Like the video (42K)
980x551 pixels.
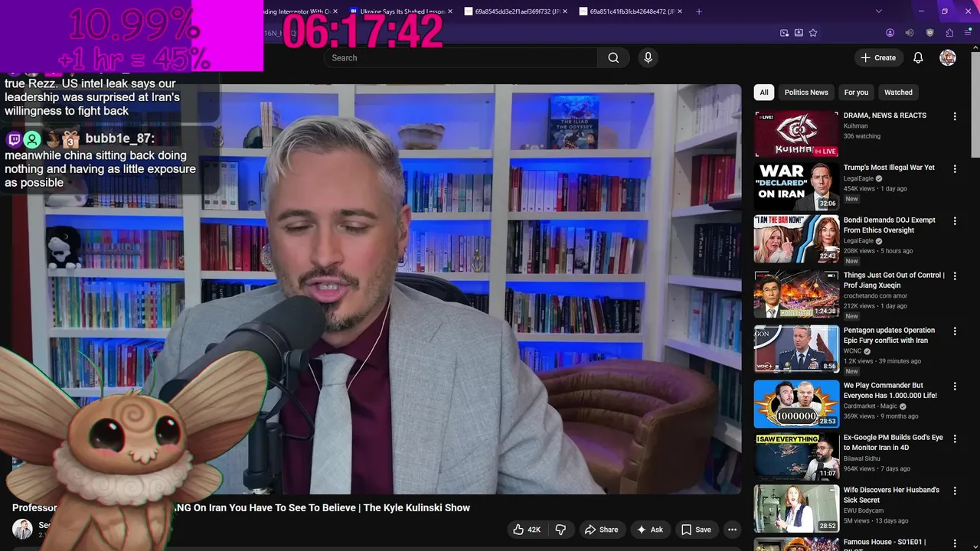click(x=526, y=530)
